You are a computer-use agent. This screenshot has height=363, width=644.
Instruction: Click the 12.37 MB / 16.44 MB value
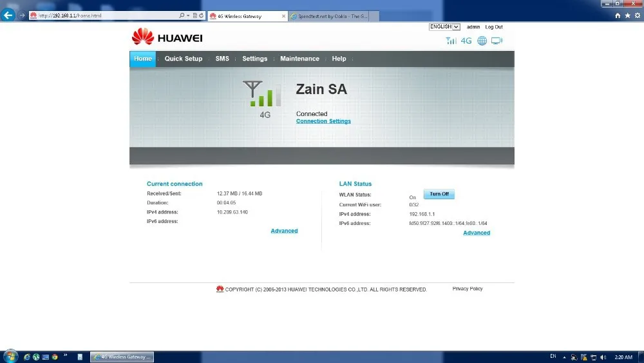pyautogui.click(x=240, y=193)
